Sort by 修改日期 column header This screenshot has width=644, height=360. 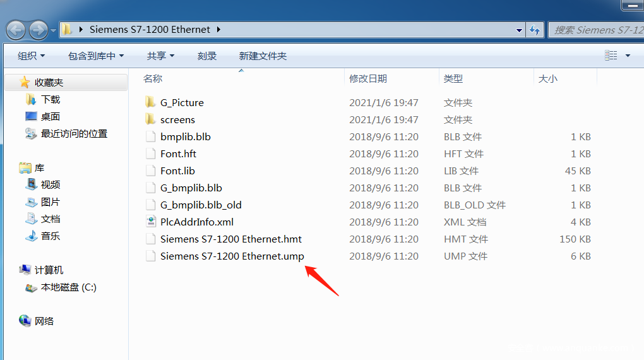coord(368,78)
